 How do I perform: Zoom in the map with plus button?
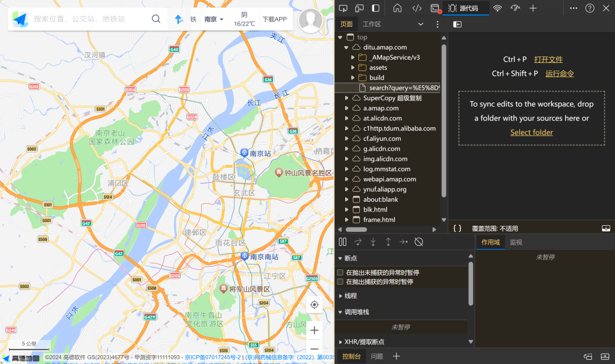(x=314, y=330)
